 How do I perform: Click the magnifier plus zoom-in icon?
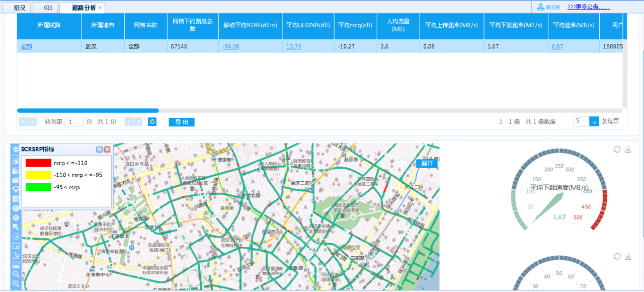tap(16, 283)
